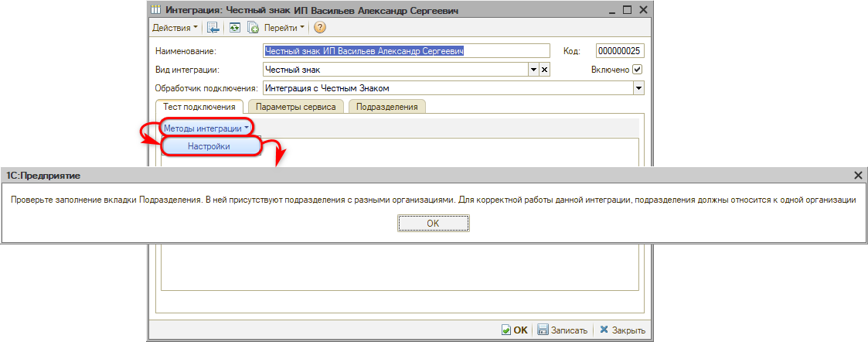Viewport: 868px width, 342px height.
Task: Switch to the Подразделения tab
Action: tap(386, 107)
